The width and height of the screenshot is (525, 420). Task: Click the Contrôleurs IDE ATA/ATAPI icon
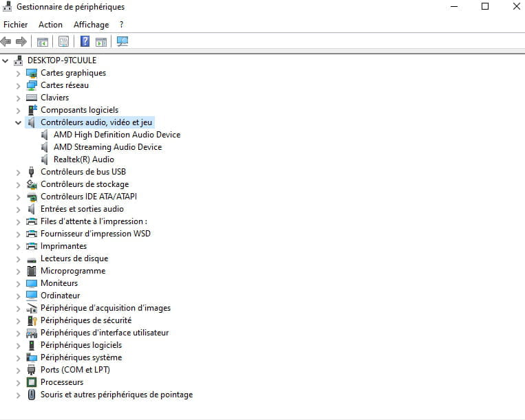point(32,197)
